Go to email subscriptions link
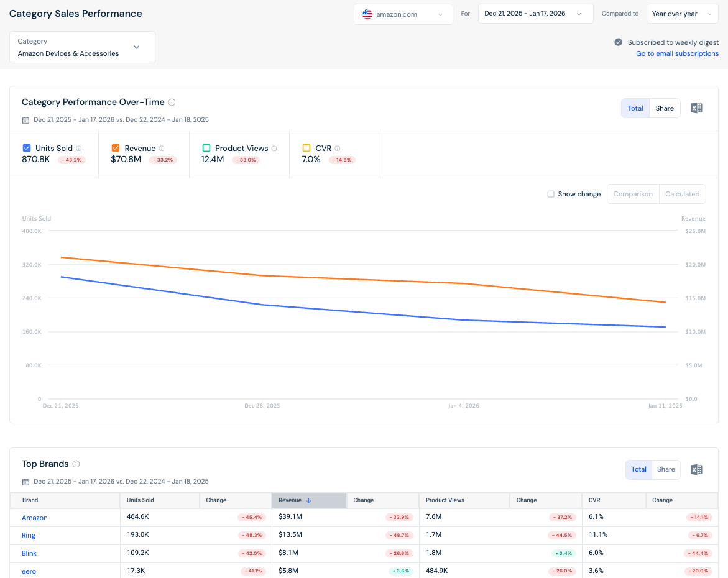The height and width of the screenshot is (578, 728). point(677,54)
